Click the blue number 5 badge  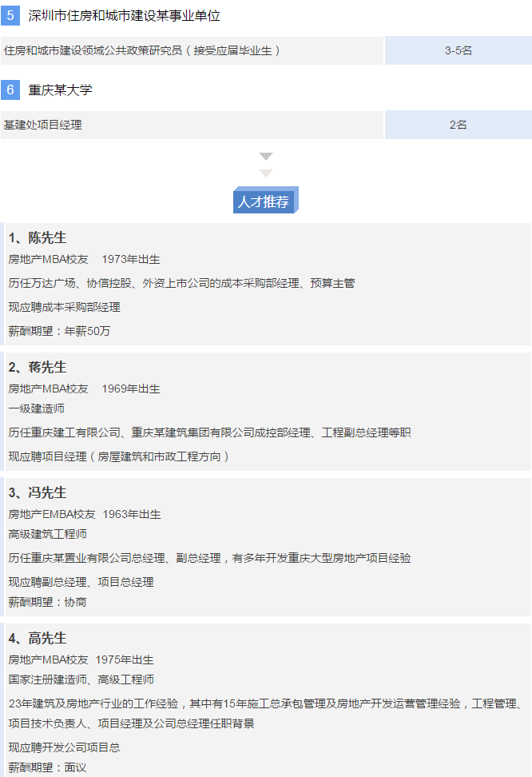tap(10, 16)
